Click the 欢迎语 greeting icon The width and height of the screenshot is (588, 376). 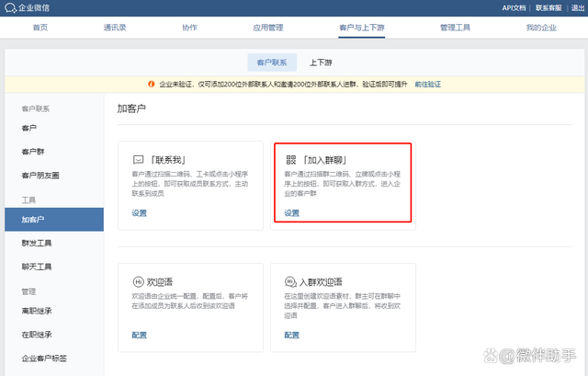(138, 282)
